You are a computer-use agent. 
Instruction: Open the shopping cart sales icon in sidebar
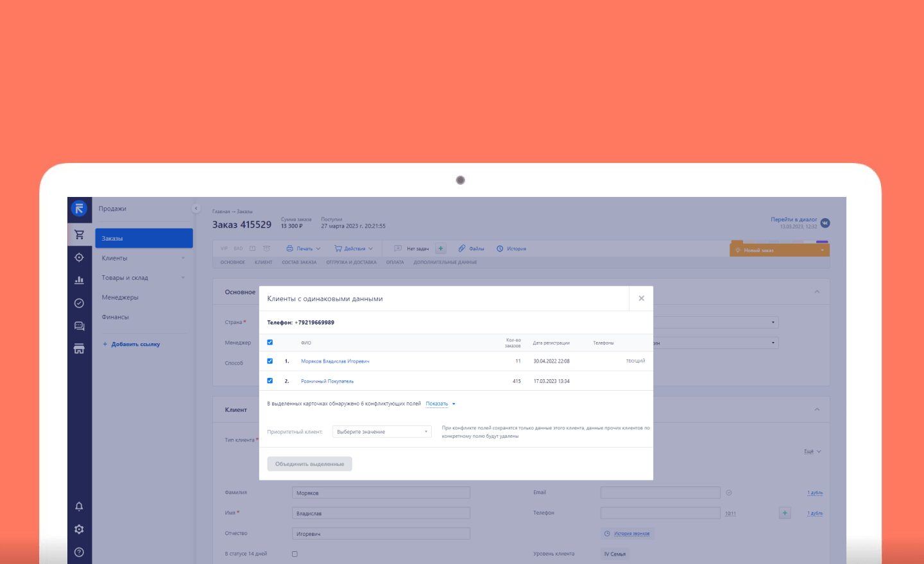pos(79,234)
